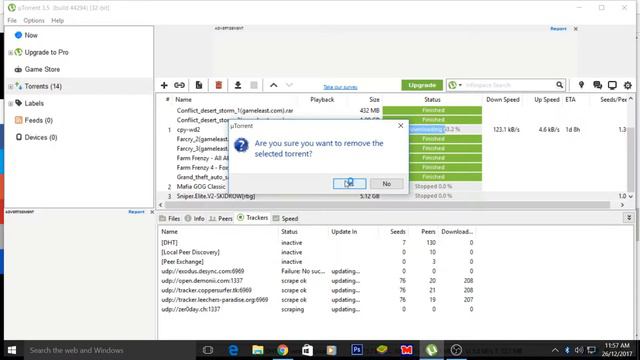Viewport: 640px width, 360px height.
Task: Confirm removal with Yes button
Action: coord(349,184)
